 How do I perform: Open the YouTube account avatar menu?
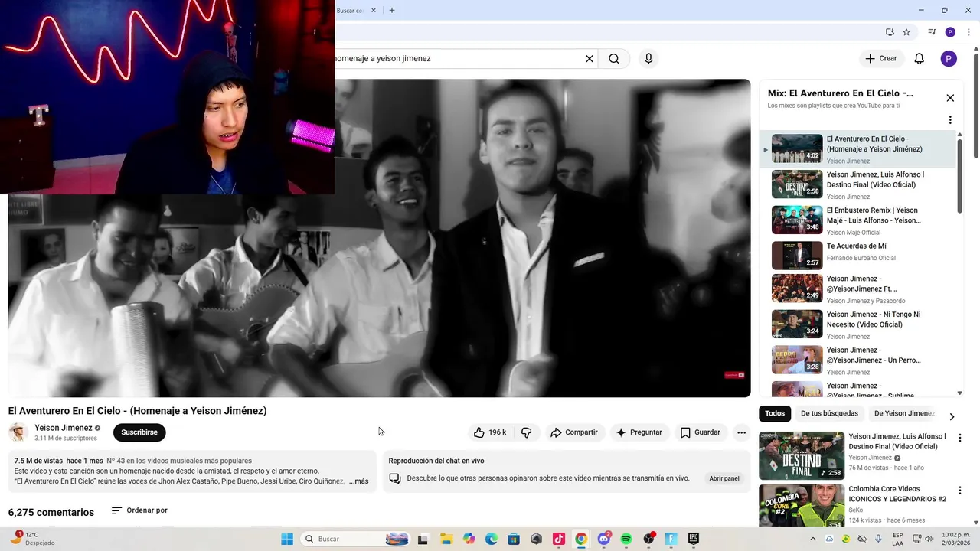point(949,58)
